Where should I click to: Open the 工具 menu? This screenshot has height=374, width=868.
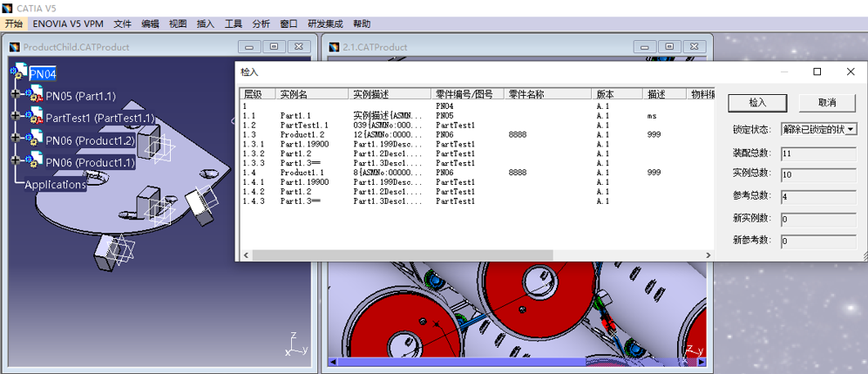coord(233,24)
